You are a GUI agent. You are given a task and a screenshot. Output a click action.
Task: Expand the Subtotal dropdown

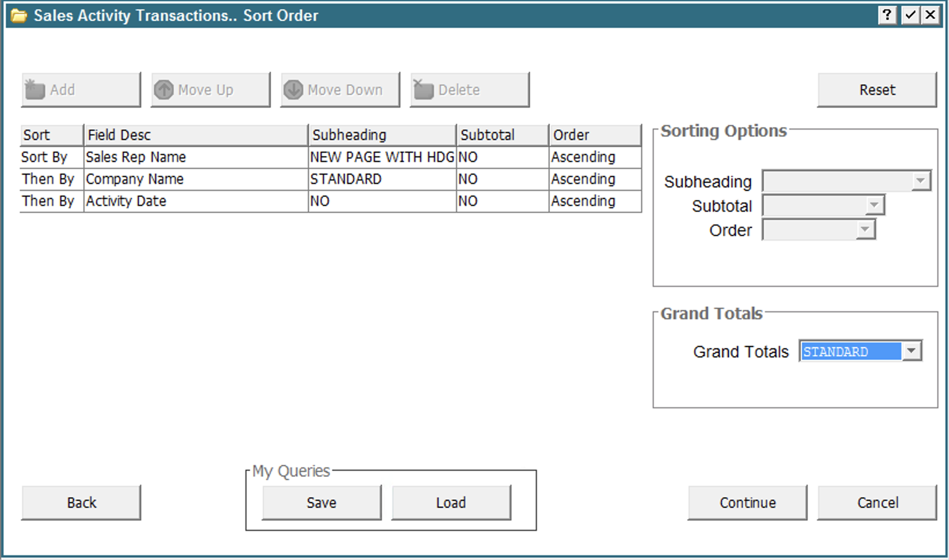(874, 205)
